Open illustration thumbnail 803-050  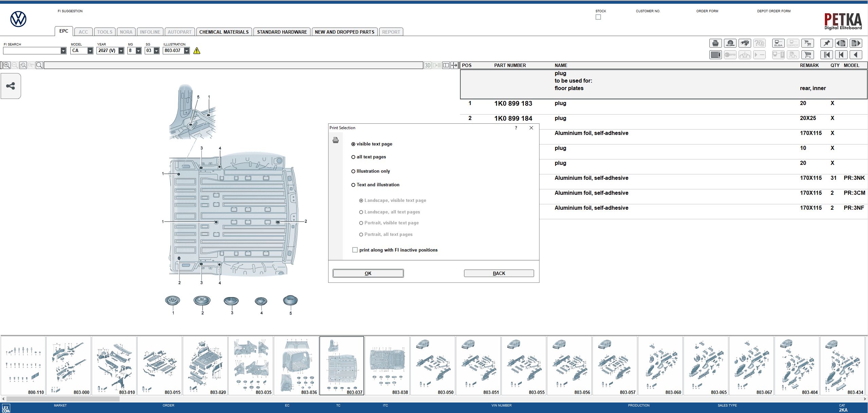432,366
